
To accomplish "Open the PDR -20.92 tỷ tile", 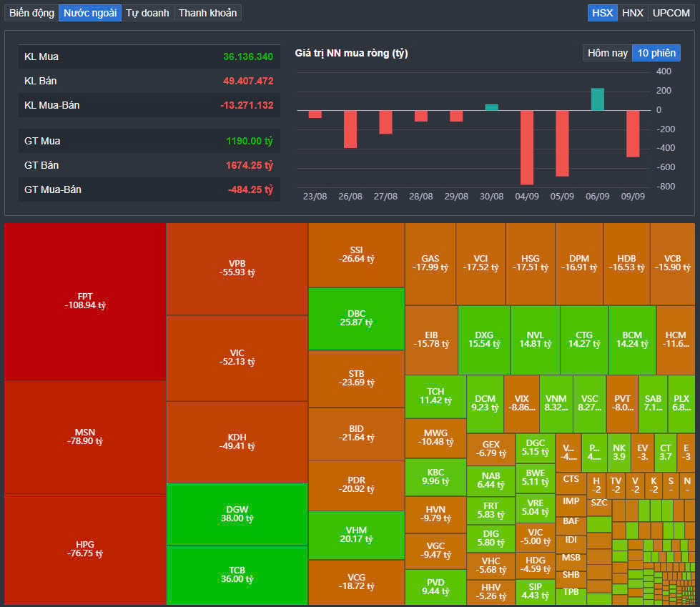I will [356, 485].
